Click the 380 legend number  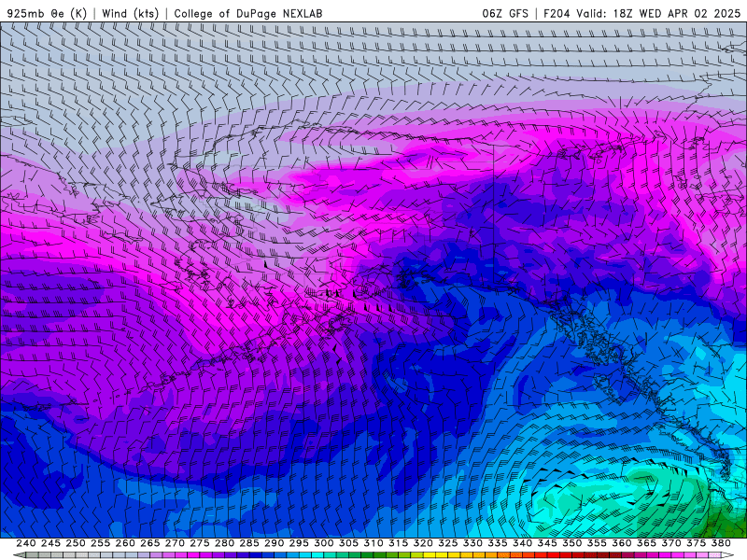coord(721,543)
